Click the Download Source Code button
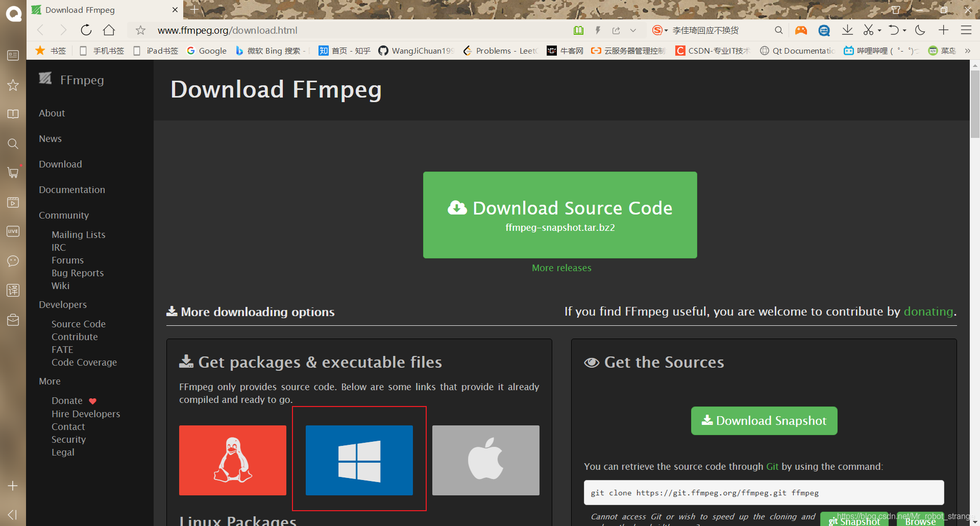980x526 pixels. (x=560, y=215)
